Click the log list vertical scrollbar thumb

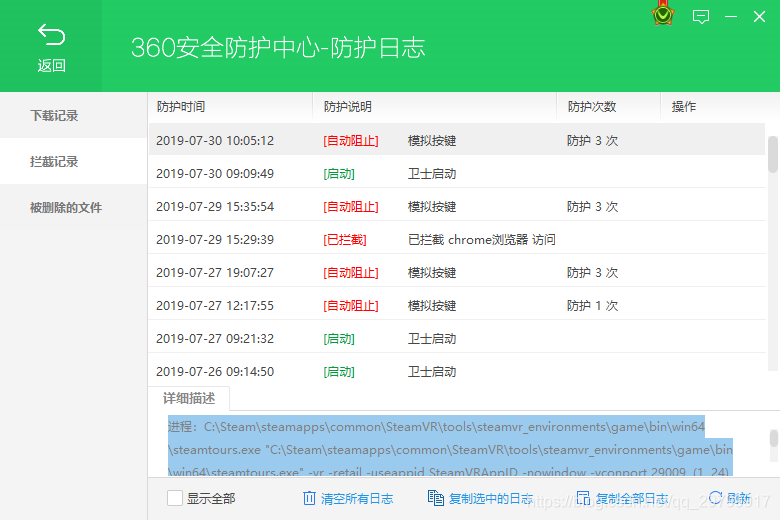click(773, 154)
